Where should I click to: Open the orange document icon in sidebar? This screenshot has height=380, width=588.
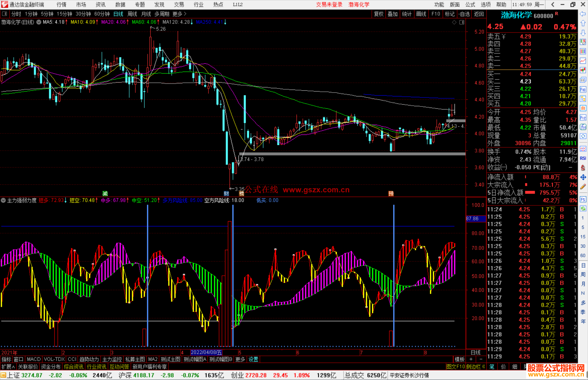click(583, 108)
